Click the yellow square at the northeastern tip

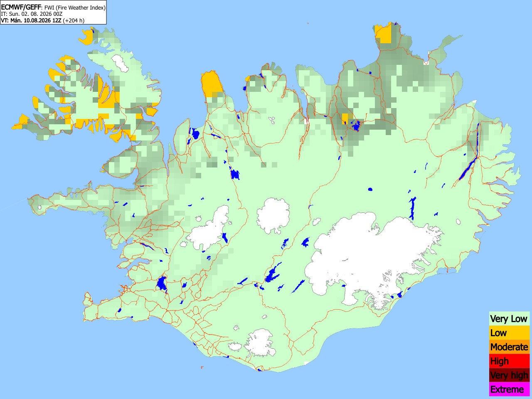(383, 34)
